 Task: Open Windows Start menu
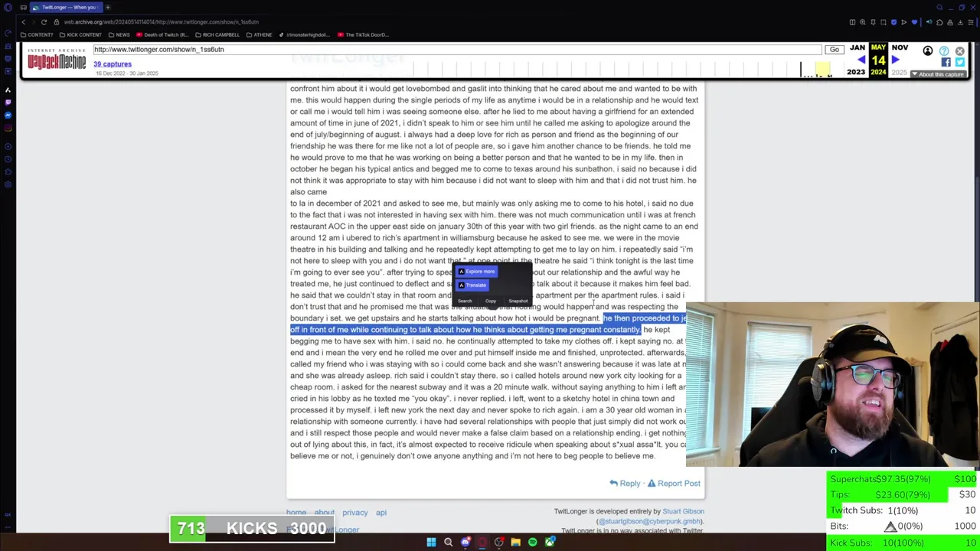(x=431, y=543)
